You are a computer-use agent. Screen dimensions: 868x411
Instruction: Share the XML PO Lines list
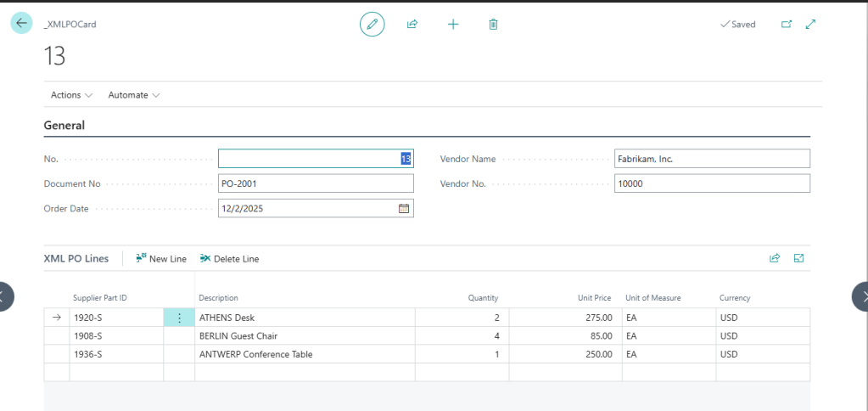tap(774, 258)
